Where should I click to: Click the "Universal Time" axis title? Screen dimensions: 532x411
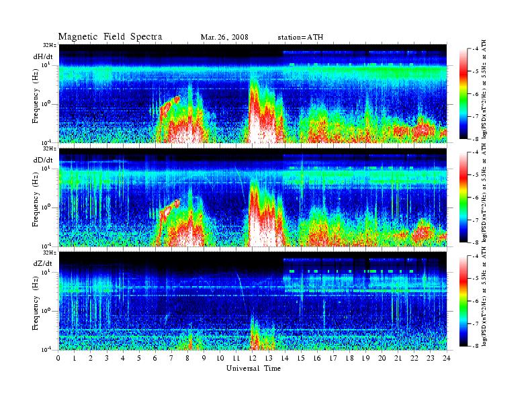(253, 368)
